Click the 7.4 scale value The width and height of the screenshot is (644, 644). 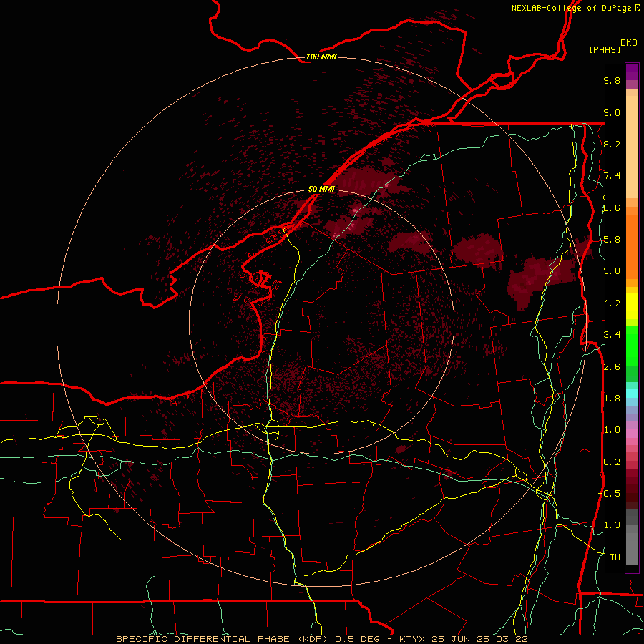pyautogui.click(x=612, y=176)
